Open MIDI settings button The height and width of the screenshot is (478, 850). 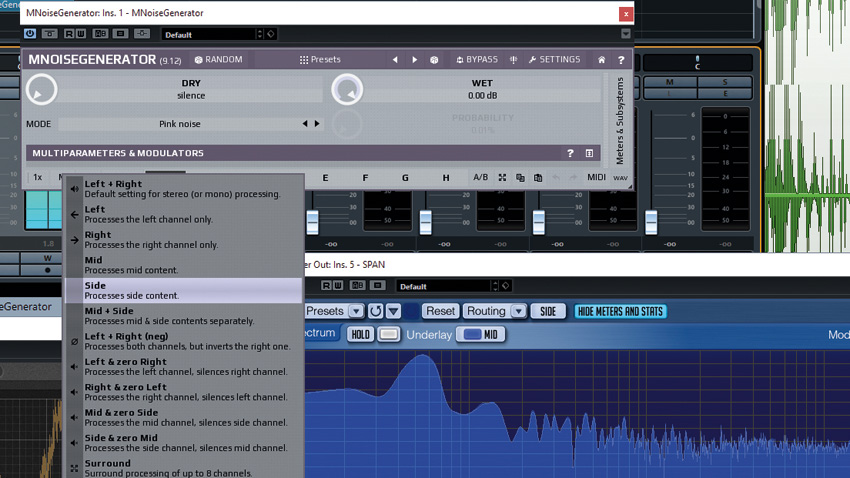[596, 177]
